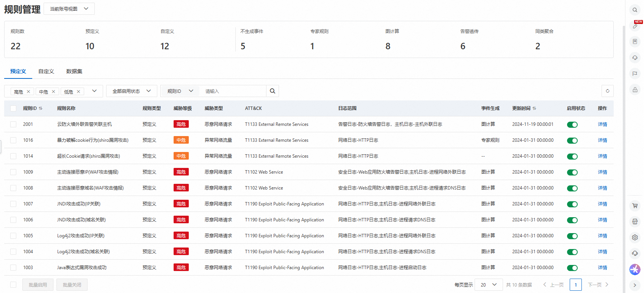Click the rule name 暴力破解cookie行为(shiro漏洞攻击)
This screenshot has height=293, width=644.
coord(93,140)
